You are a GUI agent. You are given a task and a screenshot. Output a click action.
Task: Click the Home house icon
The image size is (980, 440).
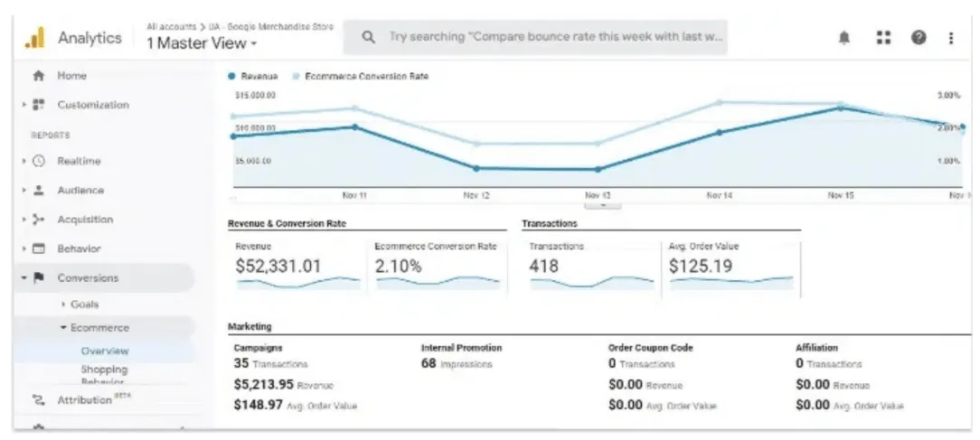click(x=39, y=76)
